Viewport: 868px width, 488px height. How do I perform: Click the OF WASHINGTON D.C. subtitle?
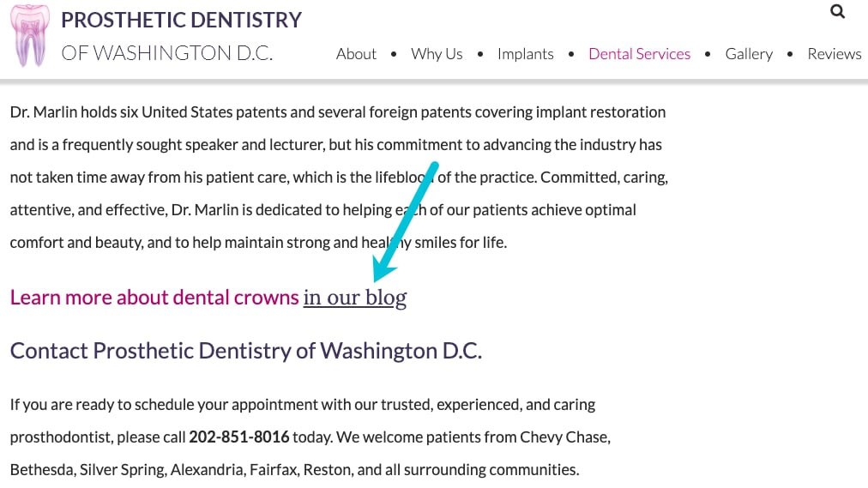coord(167,53)
